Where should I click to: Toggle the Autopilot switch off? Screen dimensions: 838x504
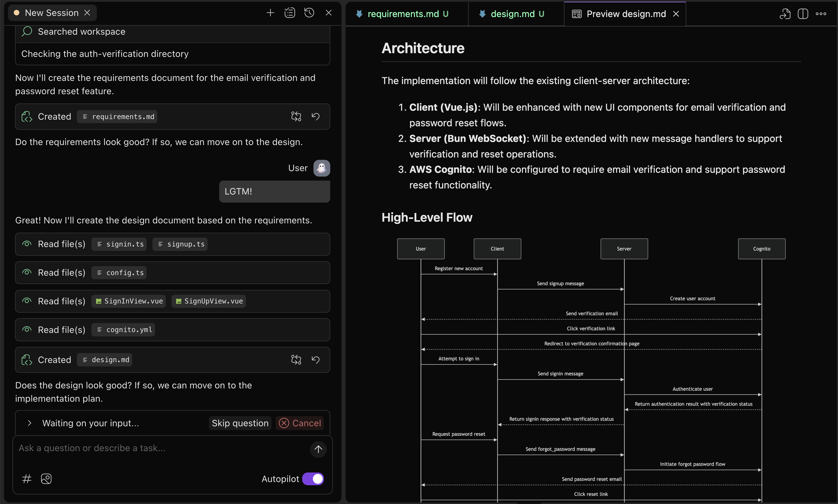pyautogui.click(x=313, y=479)
